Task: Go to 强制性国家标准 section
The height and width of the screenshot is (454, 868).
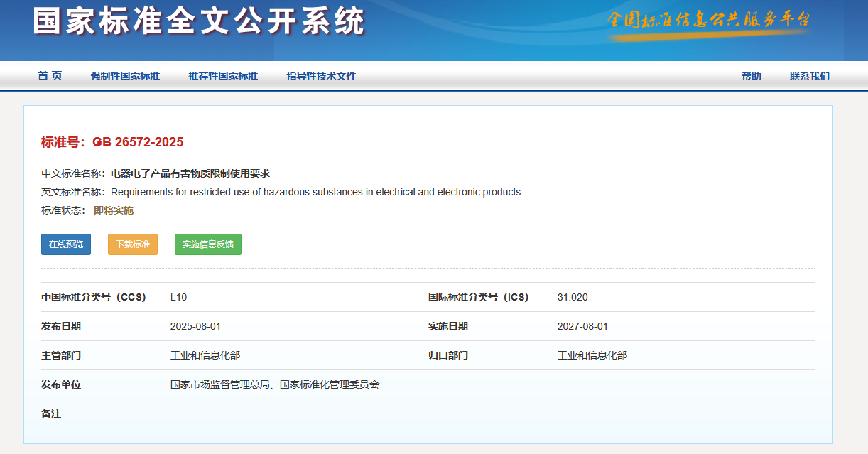Action: point(125,76)
